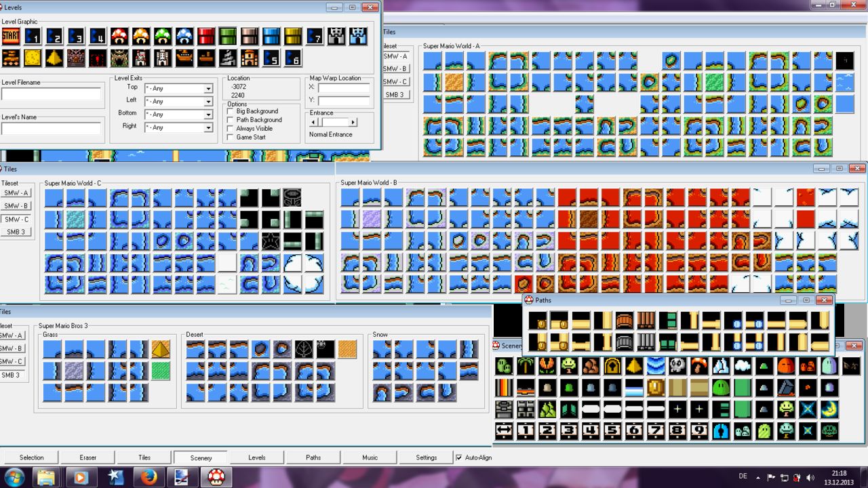The image size is (868, 488).
Task: Switch to the Eraser tool tab
Action: pyautogui.click(x=88, y=457)
